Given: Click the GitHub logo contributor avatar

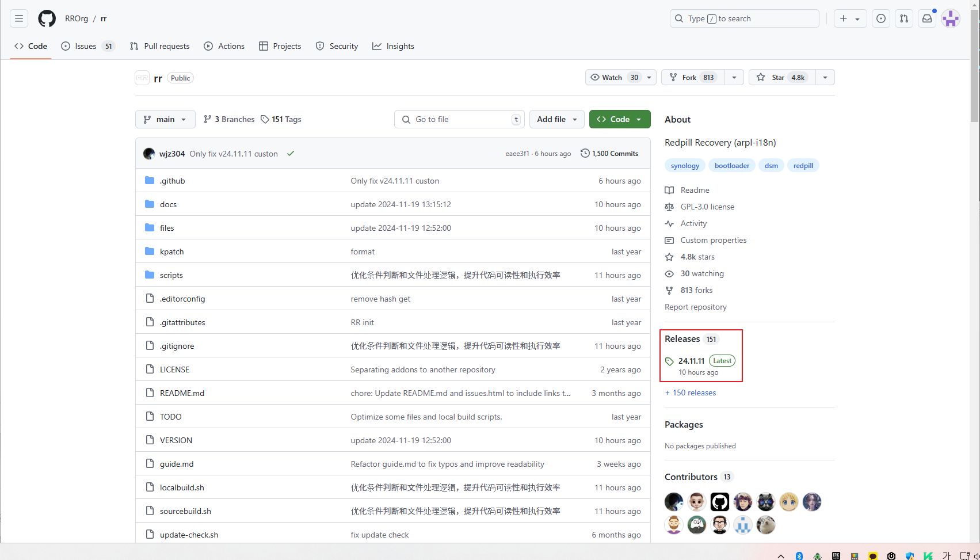Looking at the screenshot, I should 720,502.
